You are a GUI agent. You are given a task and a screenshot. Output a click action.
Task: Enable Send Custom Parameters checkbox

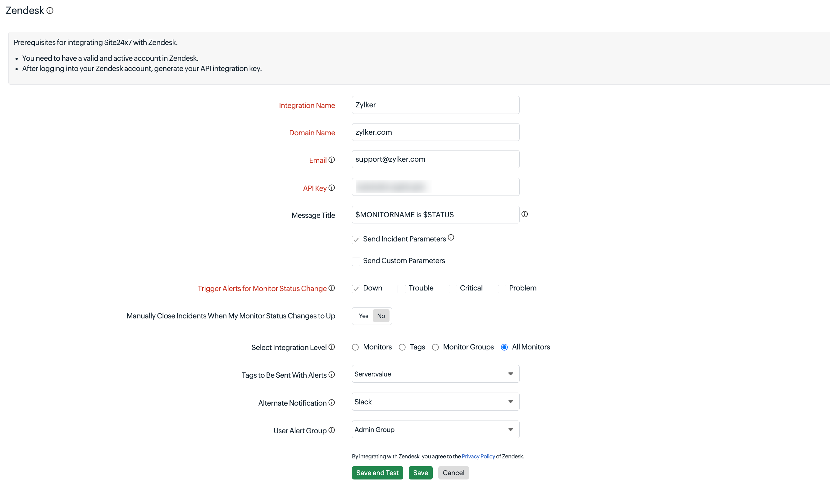pos(356,261)
